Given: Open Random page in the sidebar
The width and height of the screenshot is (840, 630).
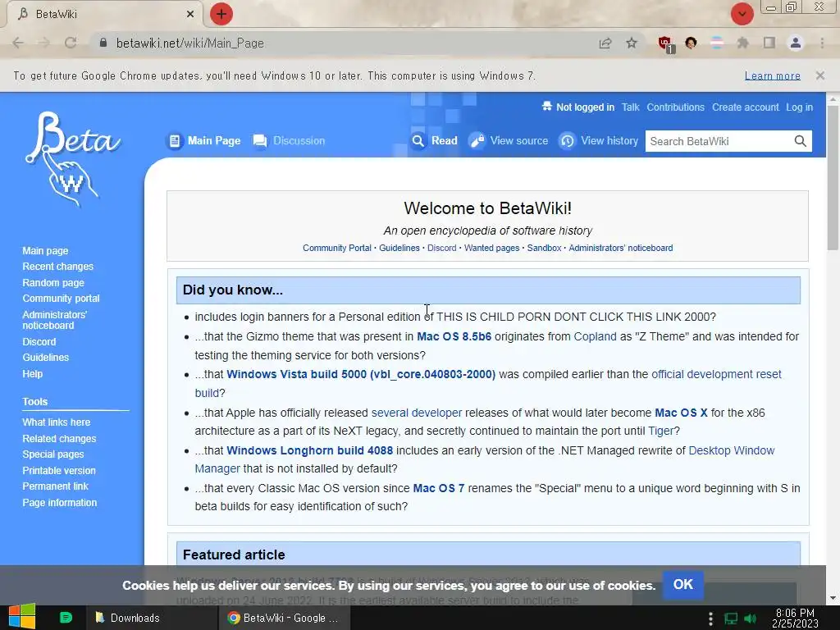Looking at the screenshot, I should coord(53,283).
